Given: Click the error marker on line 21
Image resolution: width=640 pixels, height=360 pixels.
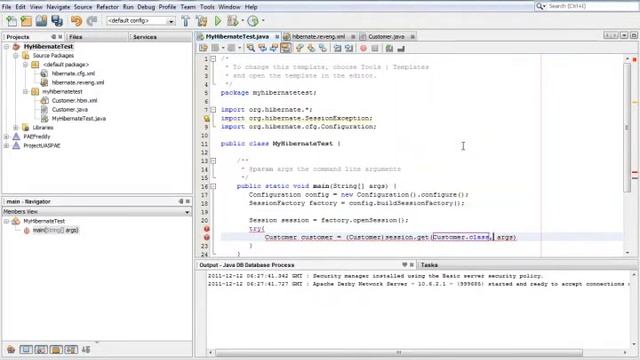Looking at the screenshot, I should point(207,229).
